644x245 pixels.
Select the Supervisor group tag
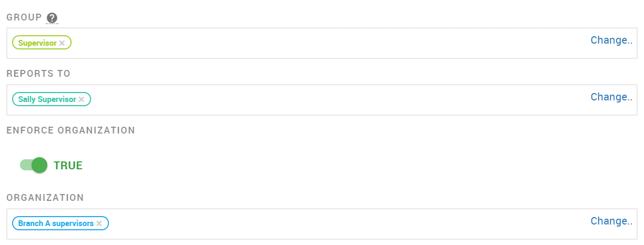37,43
